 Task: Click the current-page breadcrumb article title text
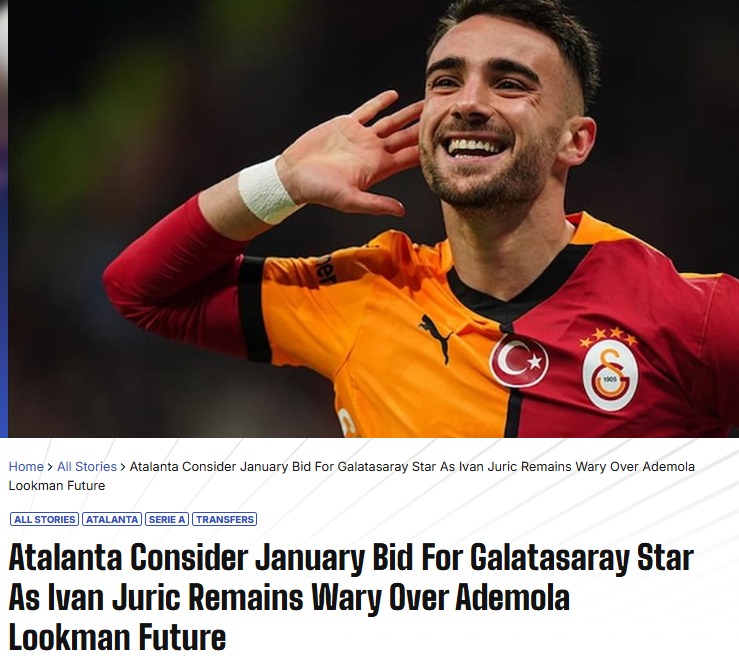[x=352, y=476]
